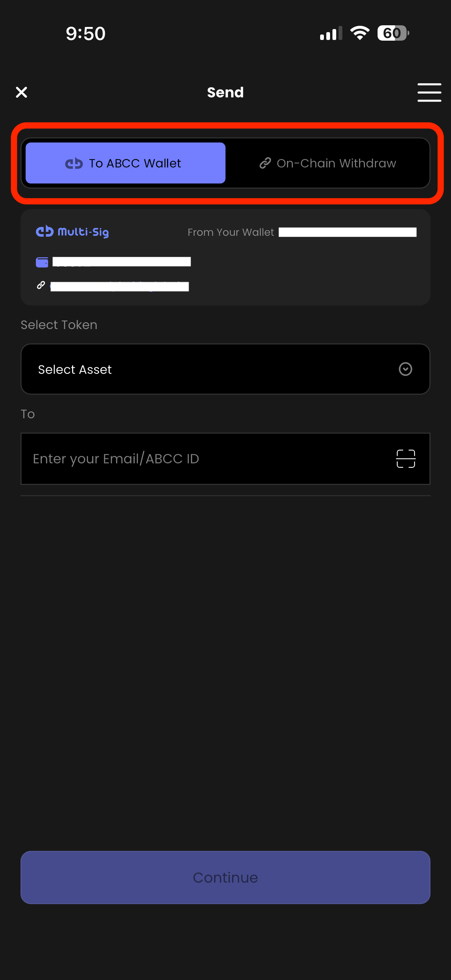Tap the purple wallet icon
This screenshot has height=980, width=451.
[42, 262]
